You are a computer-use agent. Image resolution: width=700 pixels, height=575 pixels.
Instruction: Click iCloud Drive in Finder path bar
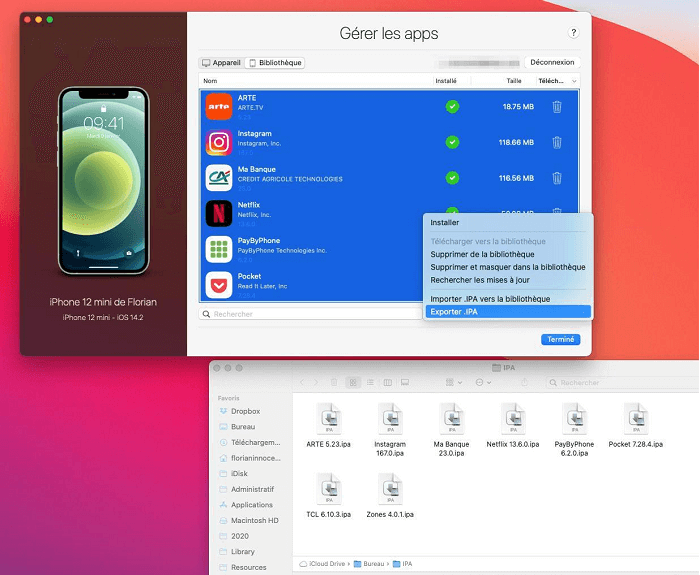click(322, 564)
